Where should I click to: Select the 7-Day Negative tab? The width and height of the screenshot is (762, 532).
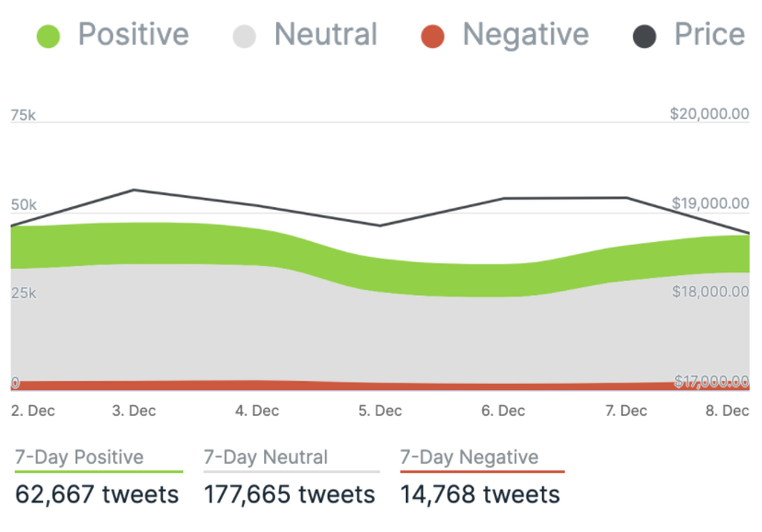point(469,457)
